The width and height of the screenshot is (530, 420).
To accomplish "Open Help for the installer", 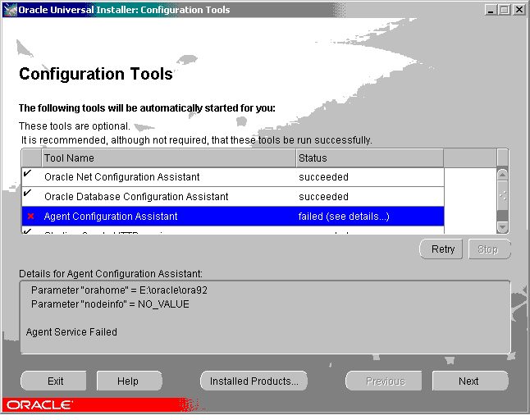I will coord(128,381).
